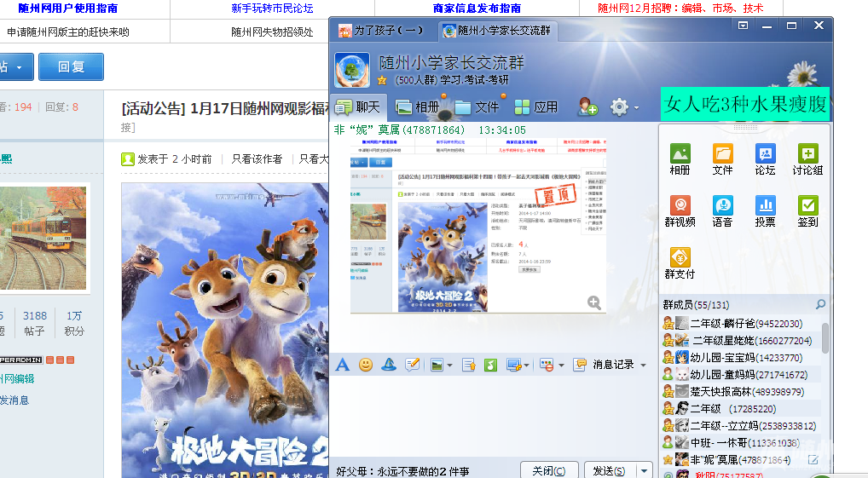Select member 楚天快报高林(489398979)
Viewport: 868px width, 478px height.
[x=741, y=392]
